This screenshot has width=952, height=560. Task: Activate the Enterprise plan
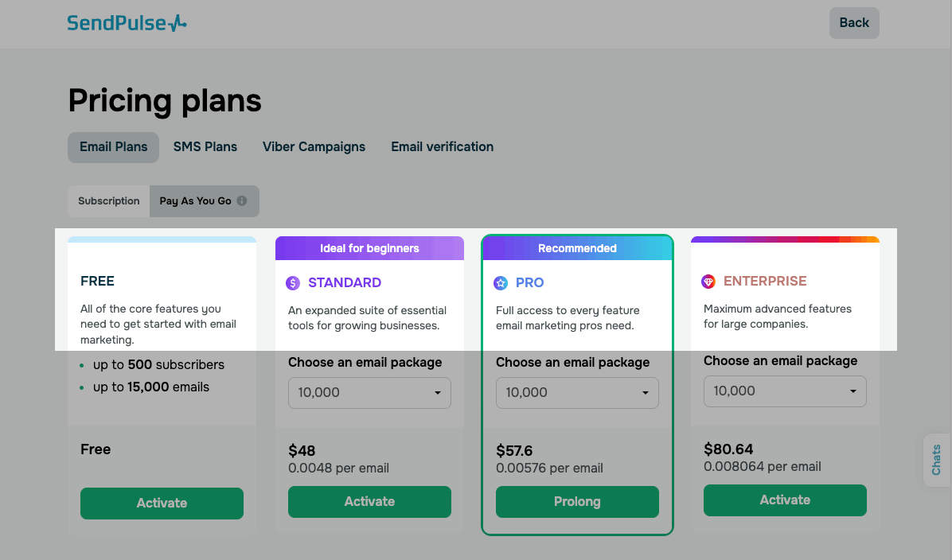tap(785, 500)
